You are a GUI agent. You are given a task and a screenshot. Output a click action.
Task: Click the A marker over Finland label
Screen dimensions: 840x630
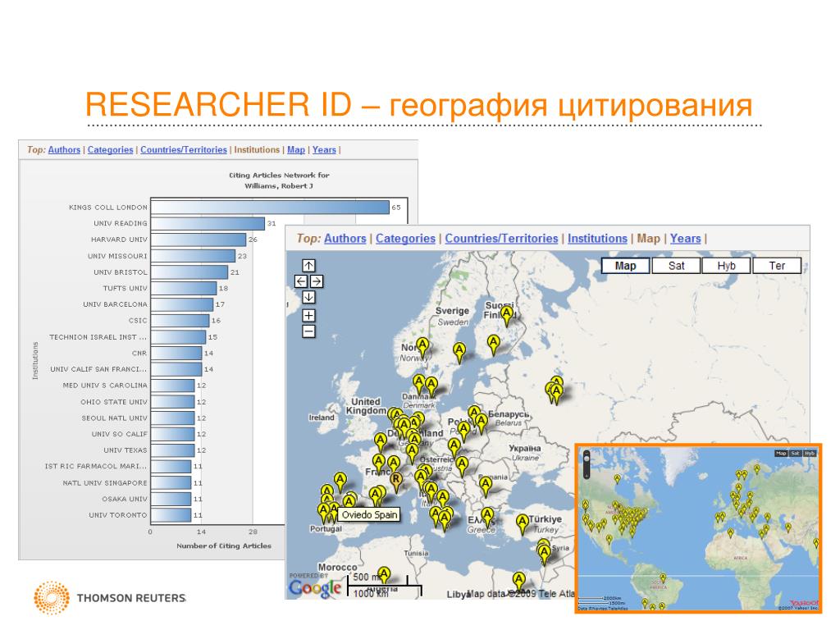click(x=506, y=315)
